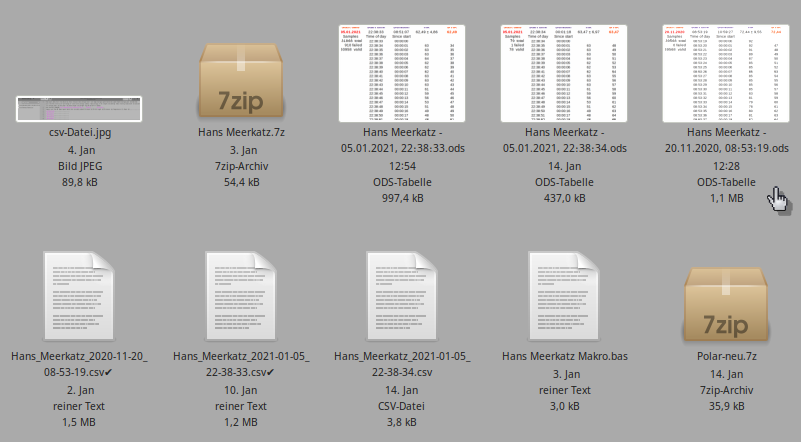Click the 'CSV-Datei' type label

pos(402,406)
